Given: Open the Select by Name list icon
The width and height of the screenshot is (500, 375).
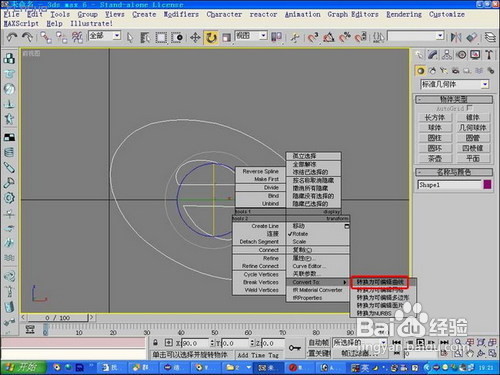Looking at the screenshot, I should tap(145, 37).
